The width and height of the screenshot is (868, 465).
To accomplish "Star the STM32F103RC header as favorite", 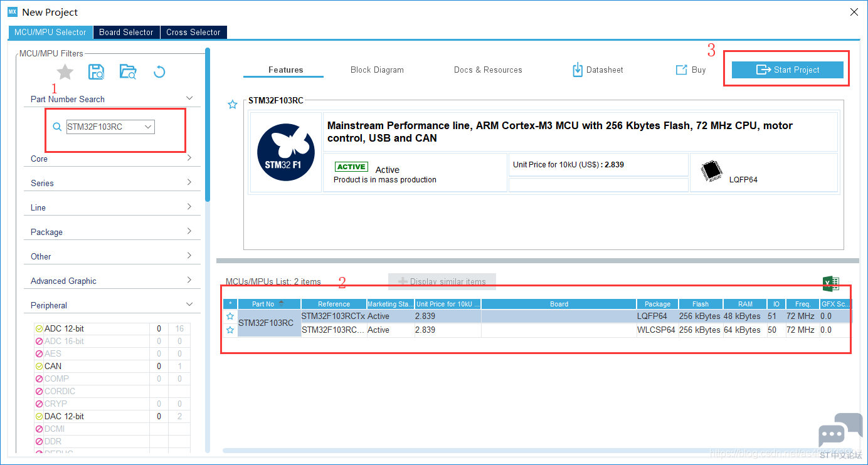I will (x=233, y=105).
